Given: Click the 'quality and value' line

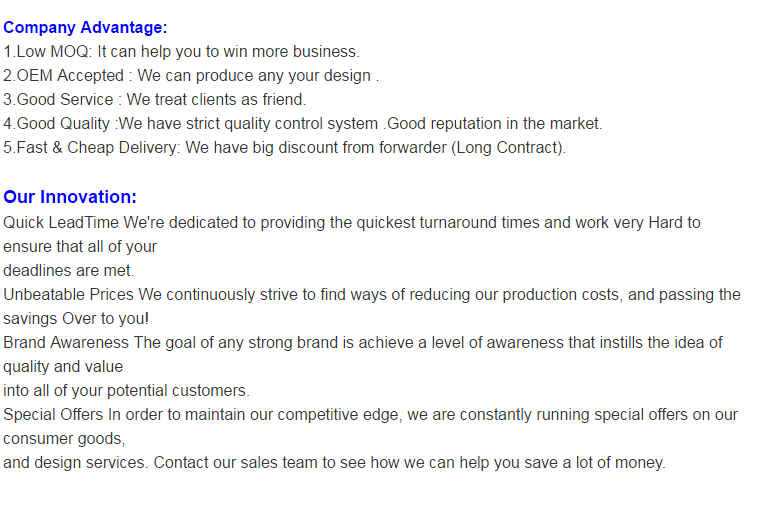Looking at the screenshot, I should pyautogui.click(x=63, y=367).
